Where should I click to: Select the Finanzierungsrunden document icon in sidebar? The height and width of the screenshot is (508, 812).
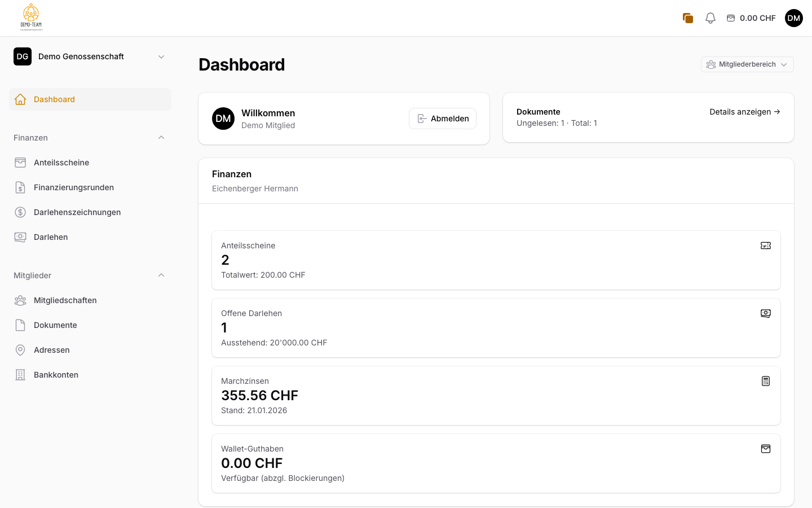(20, 187)
